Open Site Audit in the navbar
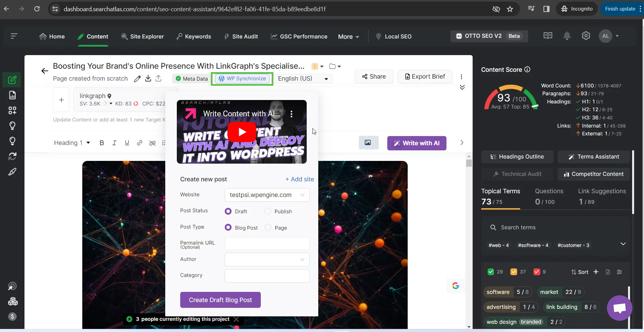The width and height of the screenshot is (644, 332). click(x=241, y=36)
